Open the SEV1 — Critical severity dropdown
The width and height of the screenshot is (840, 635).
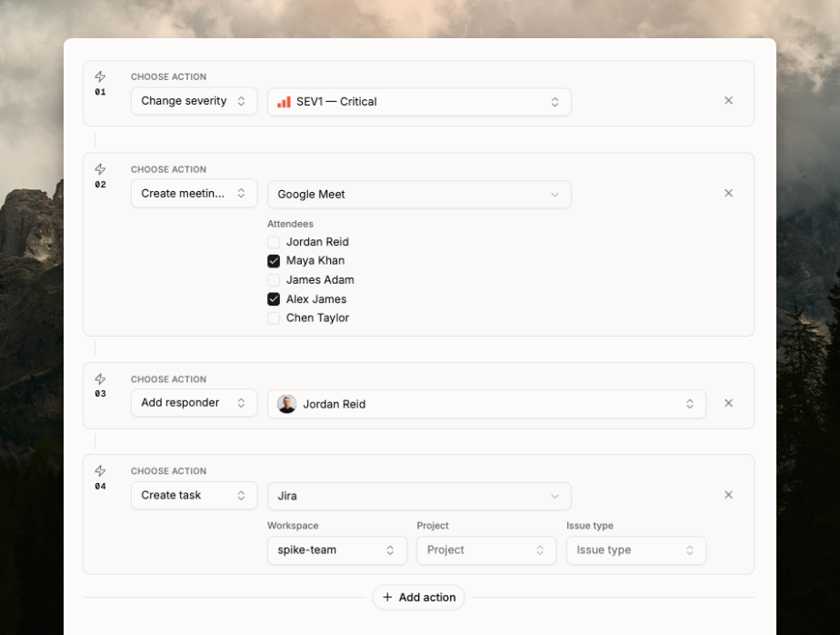(x=419, y=102)
